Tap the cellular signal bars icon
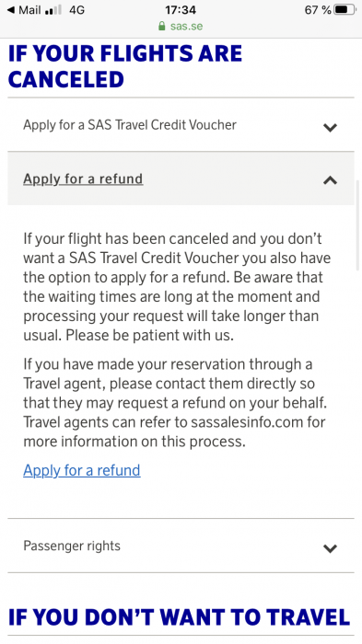The height and width of the screenshot is (644, 362). click(53, 10)
